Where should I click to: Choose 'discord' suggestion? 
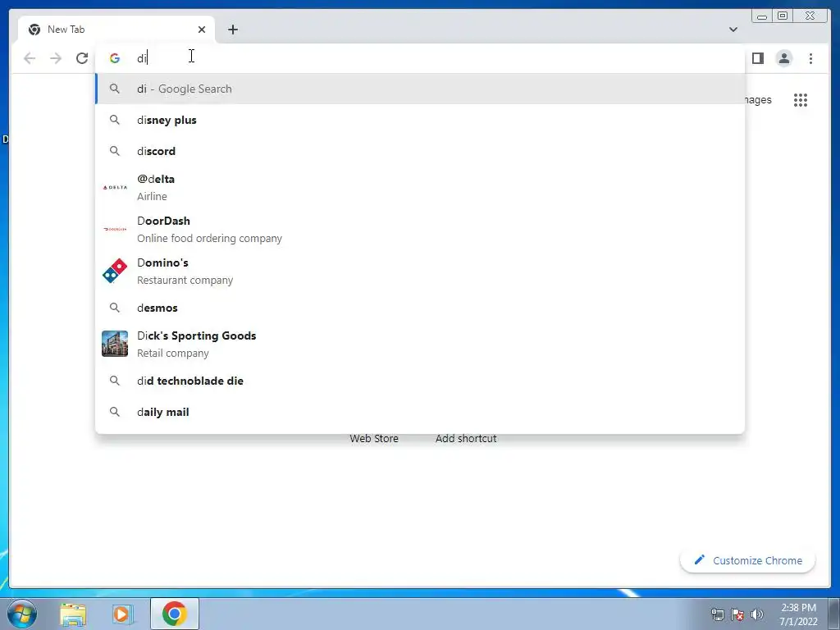tap(420, 151)
